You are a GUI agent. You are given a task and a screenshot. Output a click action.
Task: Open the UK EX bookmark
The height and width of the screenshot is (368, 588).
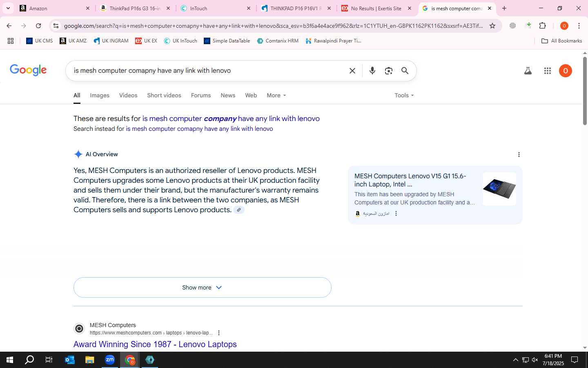(x=146, y=41)
